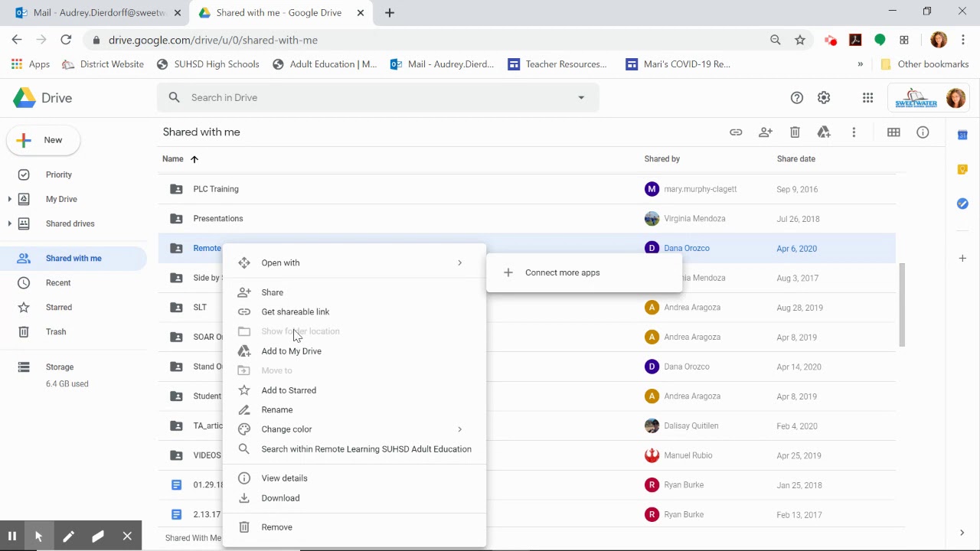Viewport: 980px width, 551px height.
Task: Sort by the Name column header
Action: click(x=173, y=159)
